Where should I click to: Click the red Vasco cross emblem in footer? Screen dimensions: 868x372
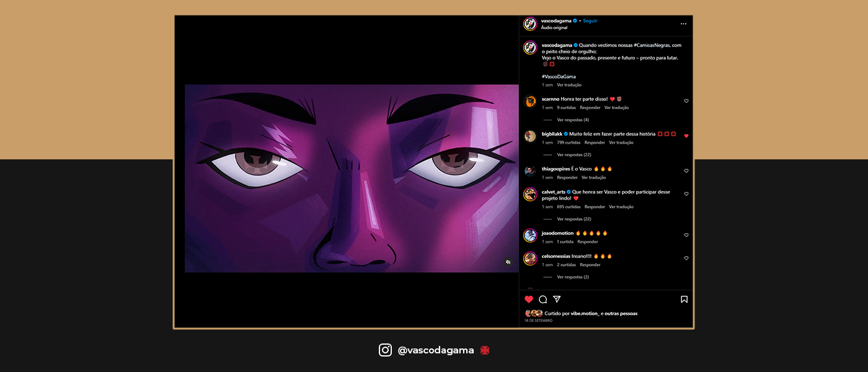pos(485,350)
